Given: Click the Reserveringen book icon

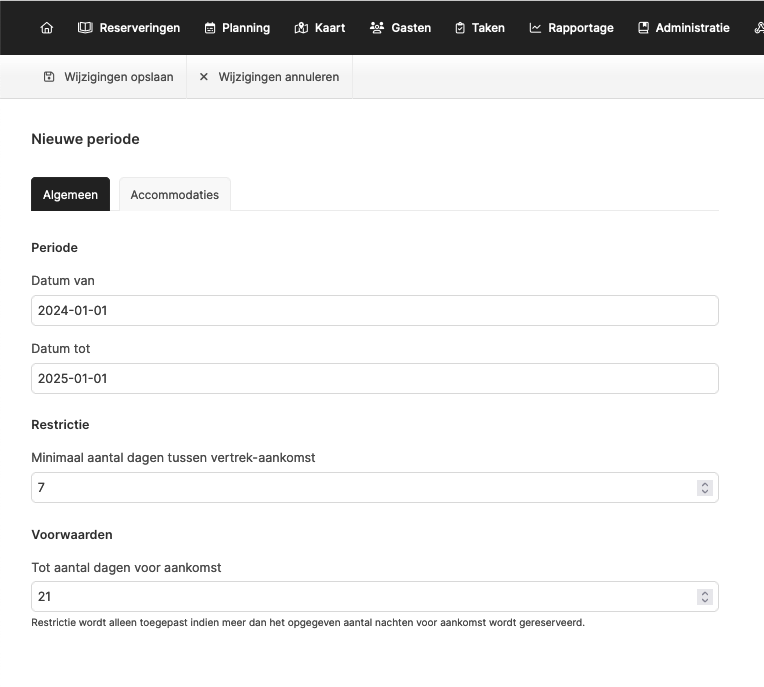Looking at the screenshot, I should click(x=85, y=28).
